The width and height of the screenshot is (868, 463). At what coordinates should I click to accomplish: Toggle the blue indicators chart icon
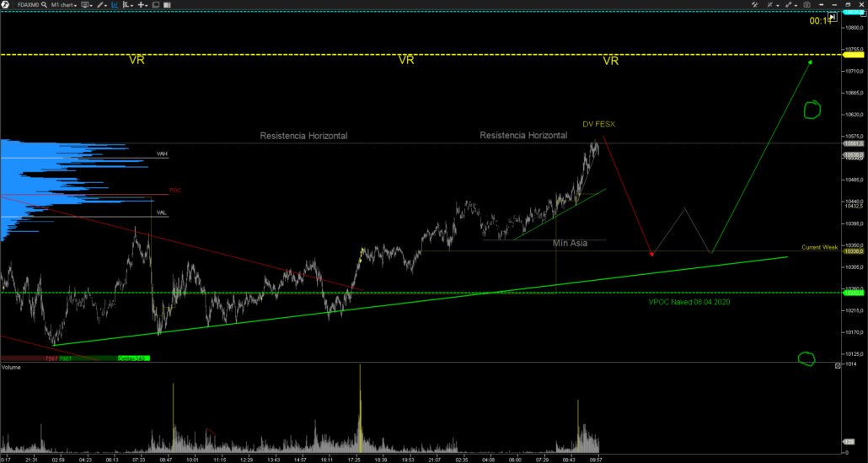(115, 4)
